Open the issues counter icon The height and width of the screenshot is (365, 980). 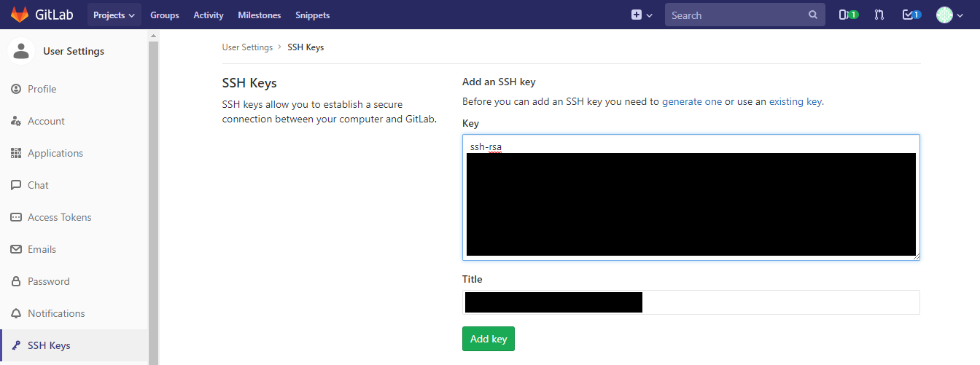(848, 15)
